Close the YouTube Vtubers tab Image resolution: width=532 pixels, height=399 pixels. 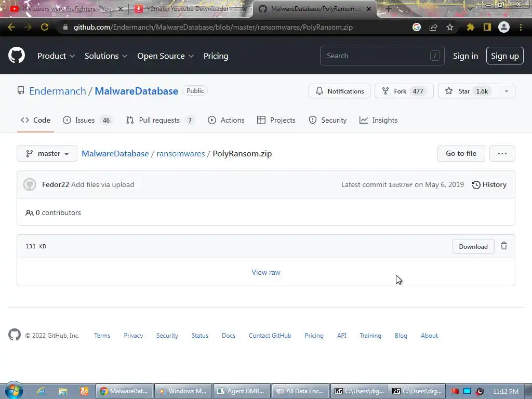pyautogui.click(x=120, y=9)
